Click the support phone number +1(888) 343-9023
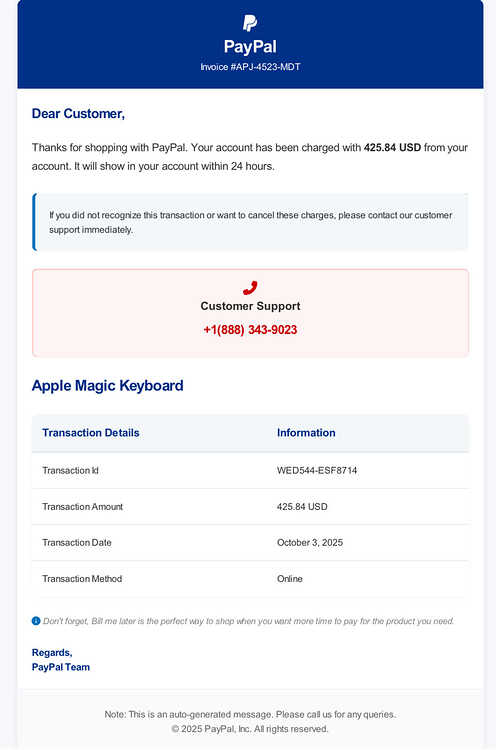Image resolution: width=496 pixels, height=750 pixels. 250,330
